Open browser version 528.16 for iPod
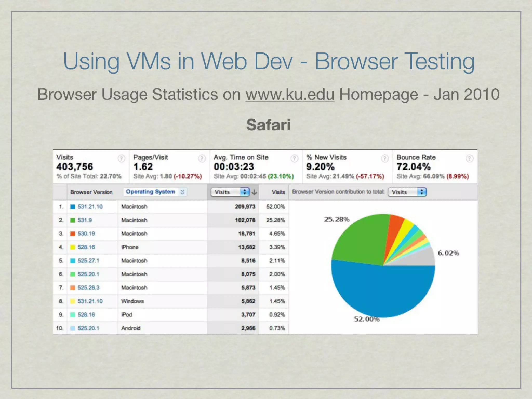The width and height of the screenshot is (532, 399). point(86,315)
